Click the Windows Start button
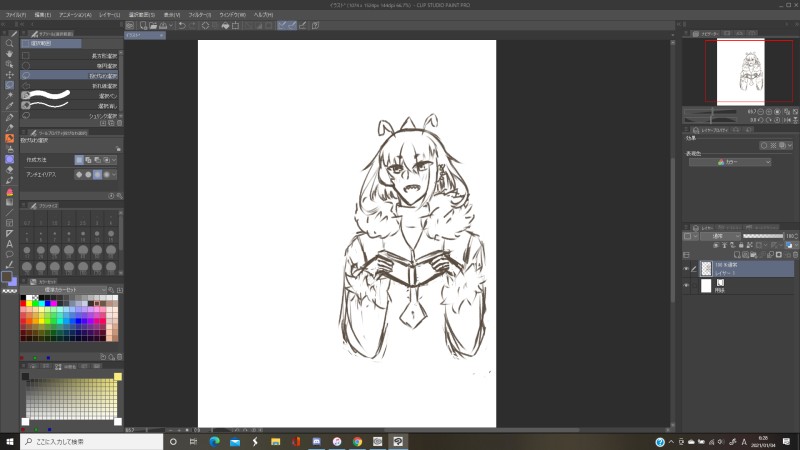The image size is (800, 450). [10, 441]
